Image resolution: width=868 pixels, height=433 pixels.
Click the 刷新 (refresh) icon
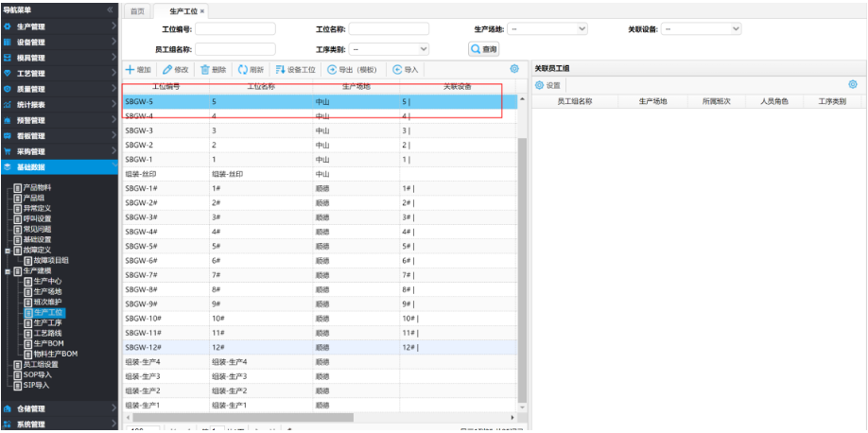pyautogui.click(x=243, y=70)
